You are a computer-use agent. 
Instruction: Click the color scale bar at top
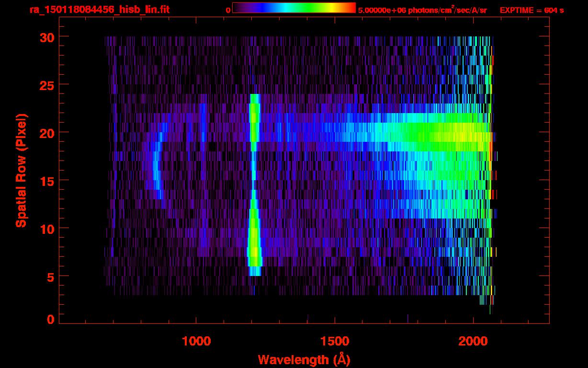[x=294, y=8]
